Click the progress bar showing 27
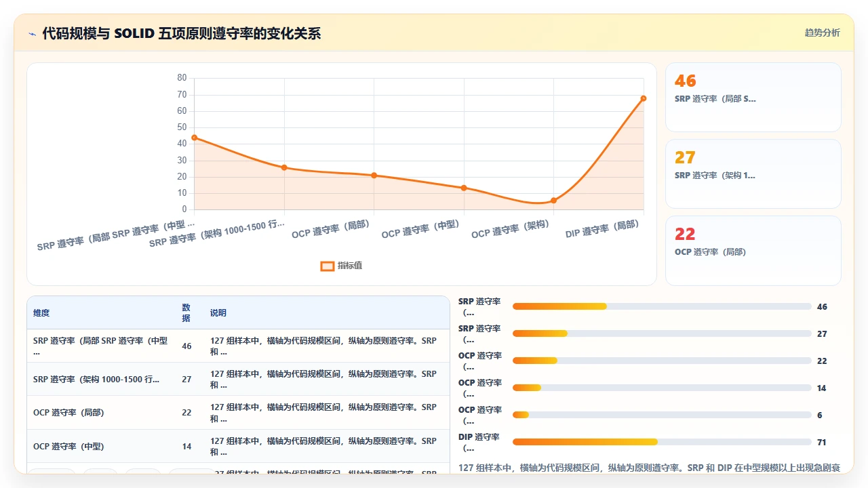The width and height of the screenshot is (868, 488). click(x=662, y=333)
